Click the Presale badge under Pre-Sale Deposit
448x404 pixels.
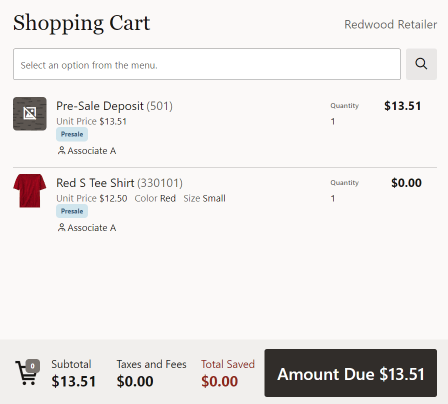(72, 134)
